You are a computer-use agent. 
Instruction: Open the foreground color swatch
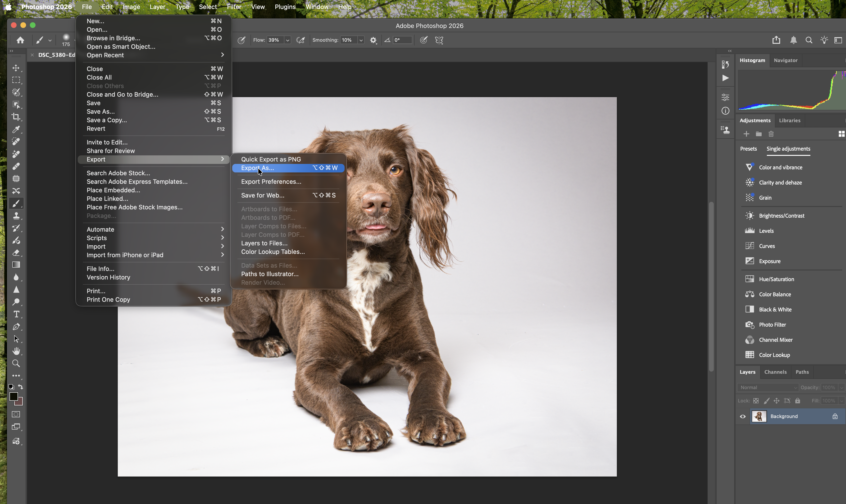14,396
